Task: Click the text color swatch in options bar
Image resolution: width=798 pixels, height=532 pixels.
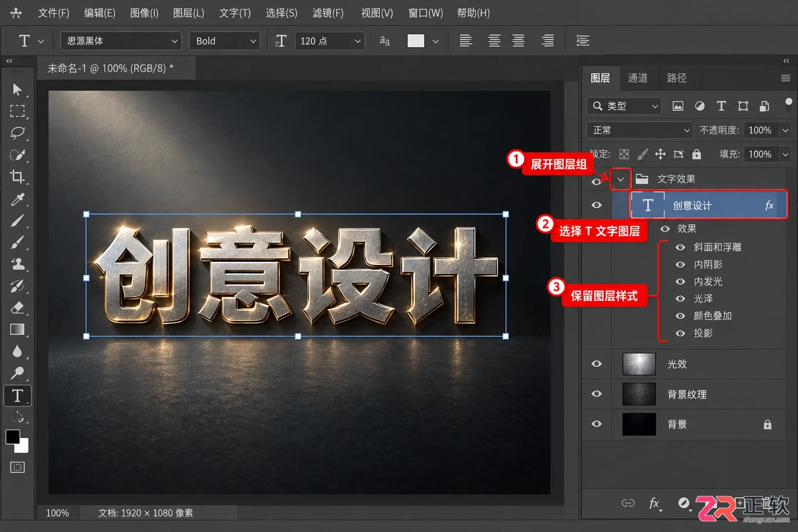Action: pyautogui.click(x=416, y=41)
